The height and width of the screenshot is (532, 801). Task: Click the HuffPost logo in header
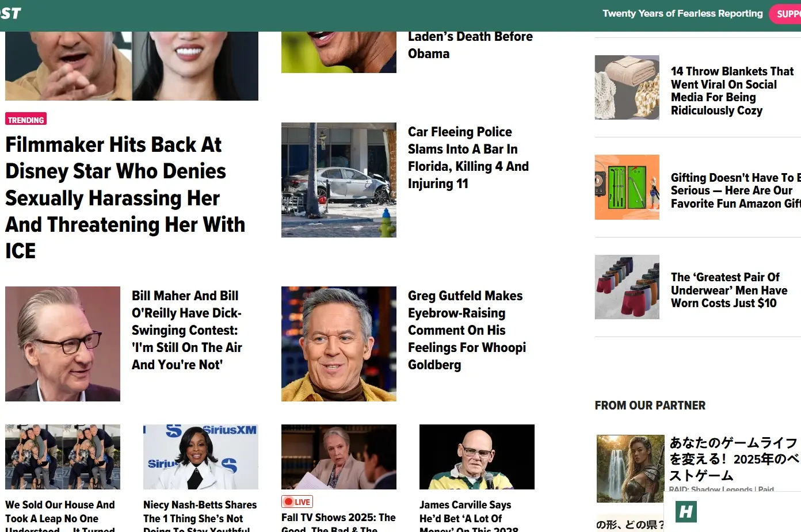[10, 13]
